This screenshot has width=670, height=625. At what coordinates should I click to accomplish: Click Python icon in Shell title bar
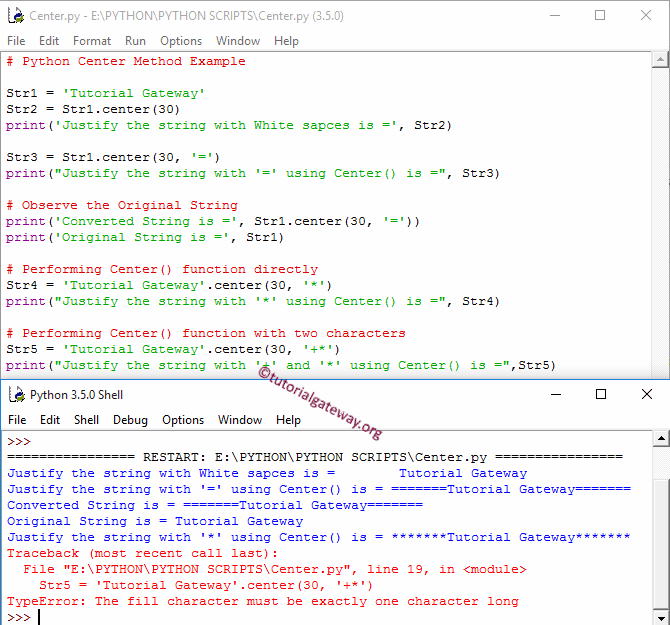pos(17,395)
